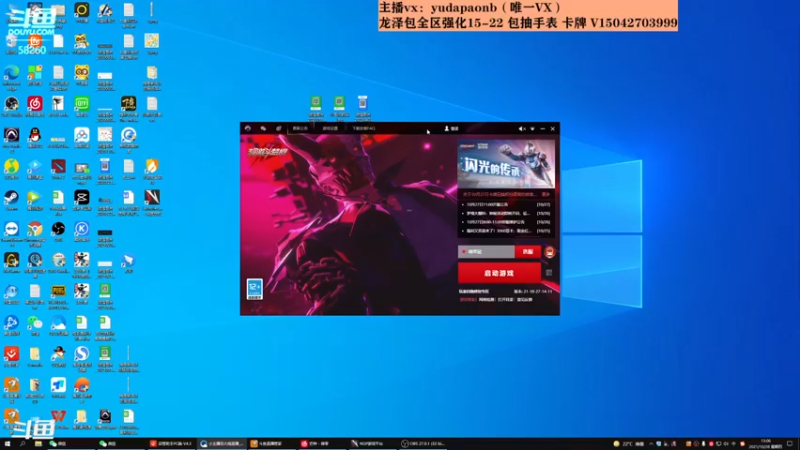The width and height of the screenshot is (800, 450).
Task: Click the red link under the launch button
Action: pos(467,299)
